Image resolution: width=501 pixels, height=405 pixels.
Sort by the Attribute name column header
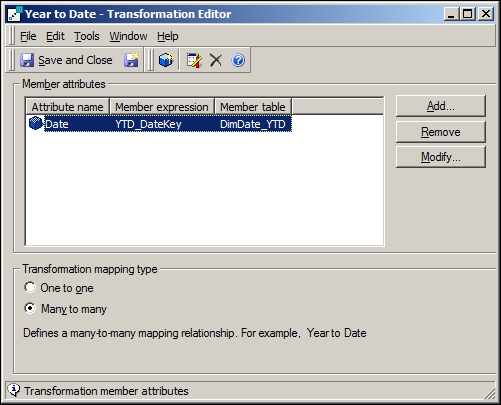(x=67, y=107)
